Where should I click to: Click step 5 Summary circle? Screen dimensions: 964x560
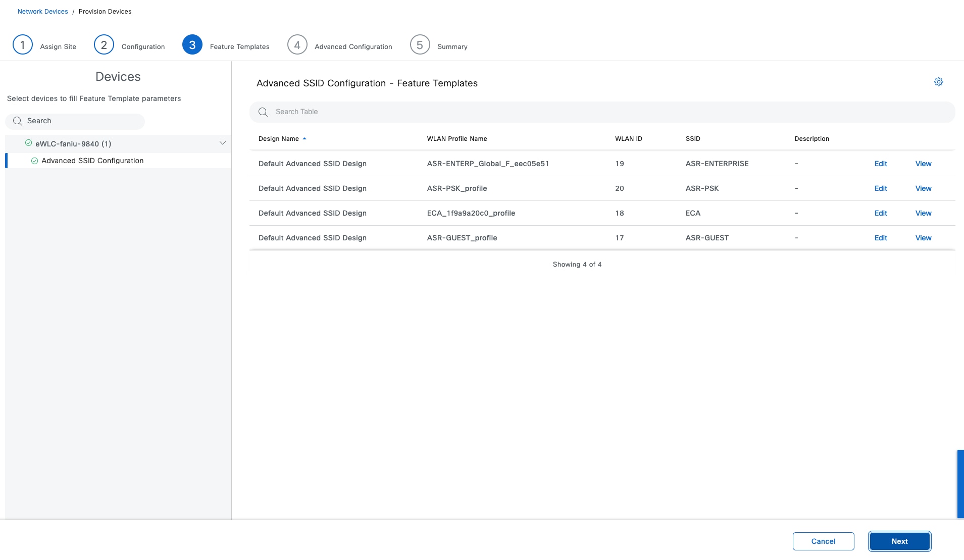pyautogui.click(x=420, y=45)
